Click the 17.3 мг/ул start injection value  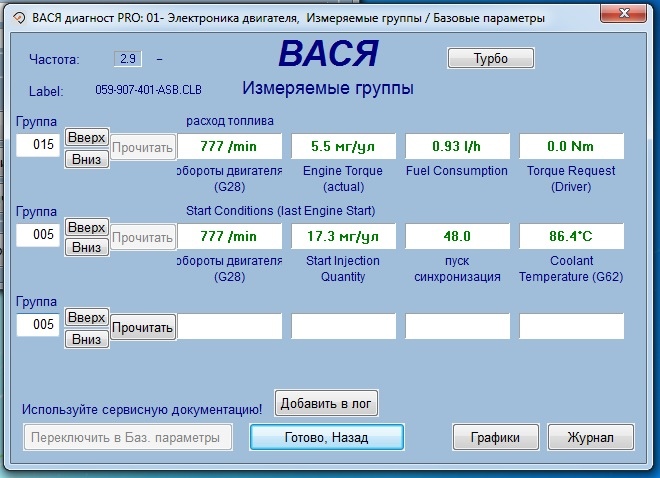(x=343, y=236)
